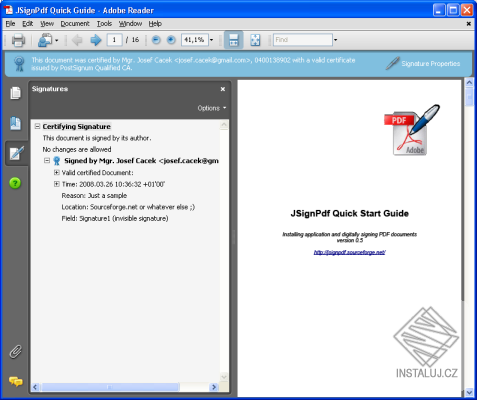
Task: Zoom in with the plus button
Action: [x=171, y=40]
